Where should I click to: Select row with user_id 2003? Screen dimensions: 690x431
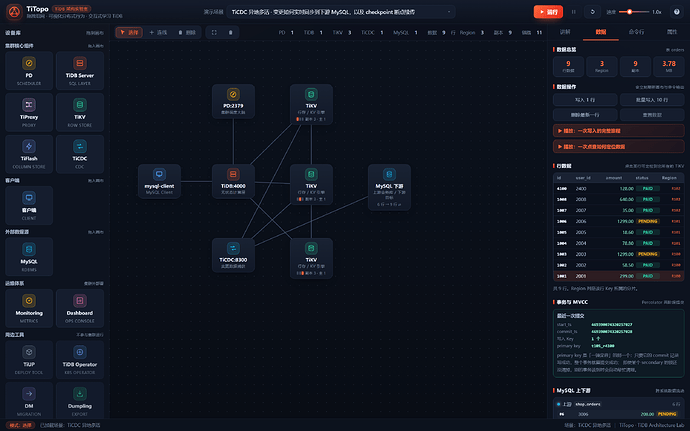618,254
